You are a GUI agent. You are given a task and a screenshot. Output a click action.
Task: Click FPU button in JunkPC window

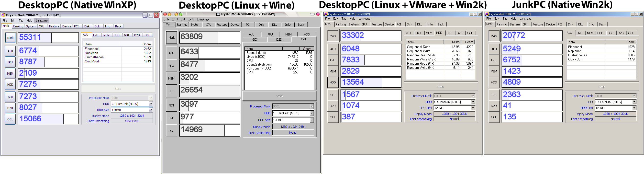pos(494,60)
